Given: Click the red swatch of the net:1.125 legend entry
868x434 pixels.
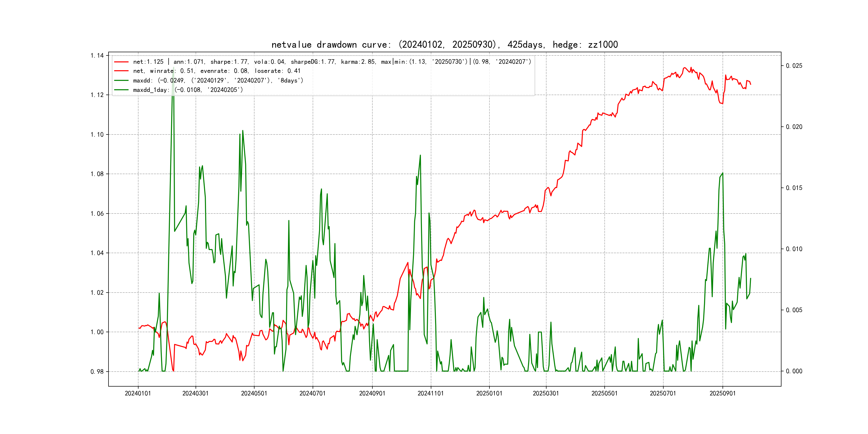Looking at the screenshot, I should coord(121,62).
